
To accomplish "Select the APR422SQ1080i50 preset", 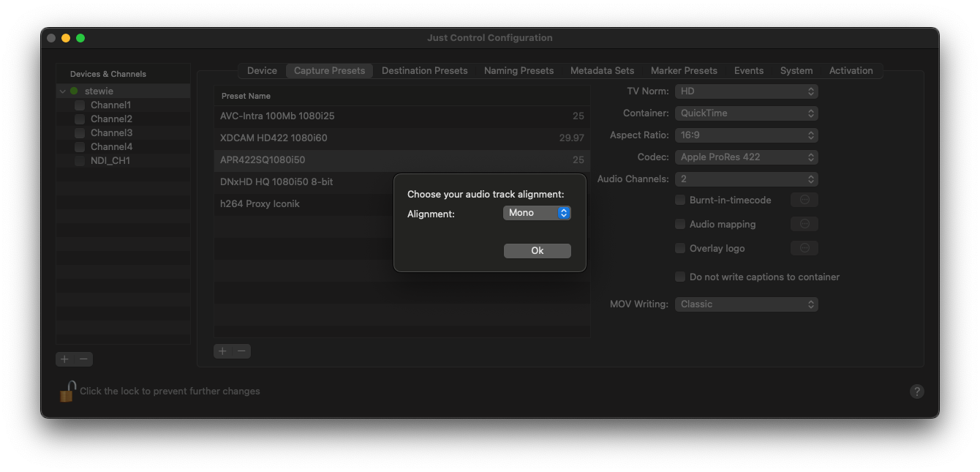I will (x=402, y=160).
